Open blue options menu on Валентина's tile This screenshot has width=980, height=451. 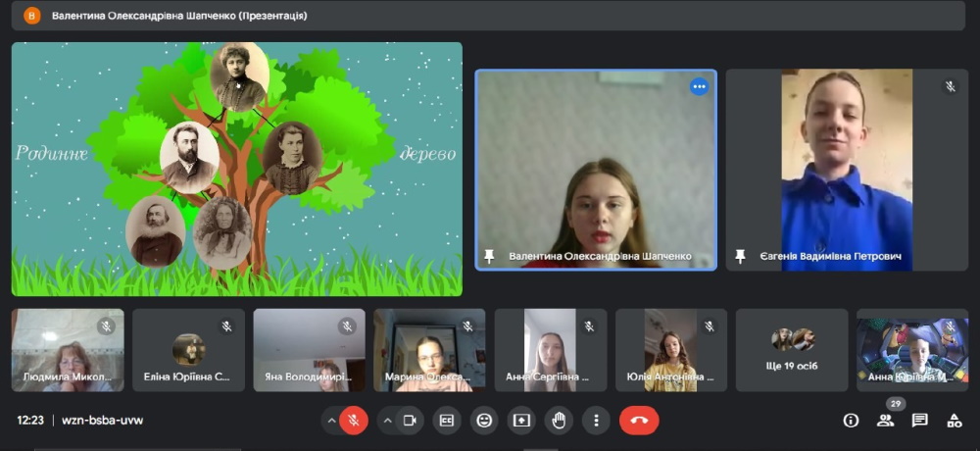699,86
